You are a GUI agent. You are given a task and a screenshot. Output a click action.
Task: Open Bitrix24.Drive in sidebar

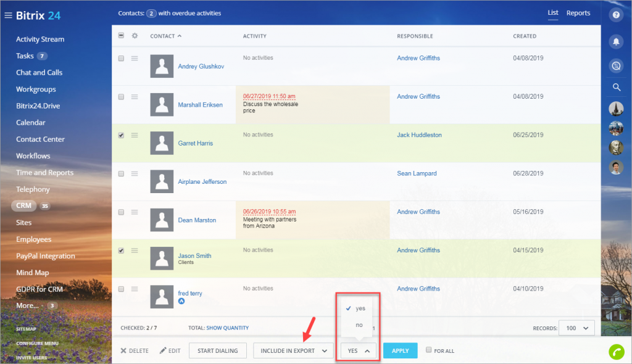click(38, 105)
